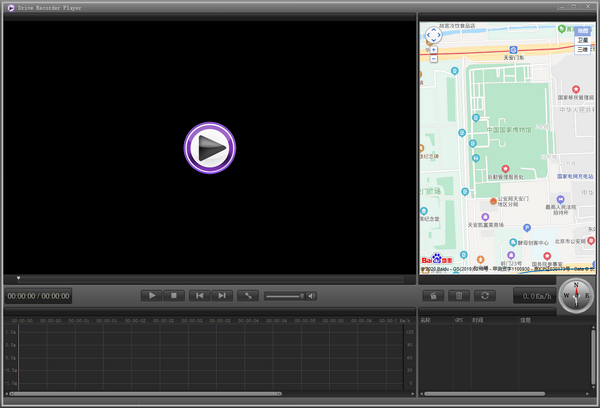The height and width of the screenshot is (408, 600).
Task: Adjust the volume slider
Action: point(285,296)
